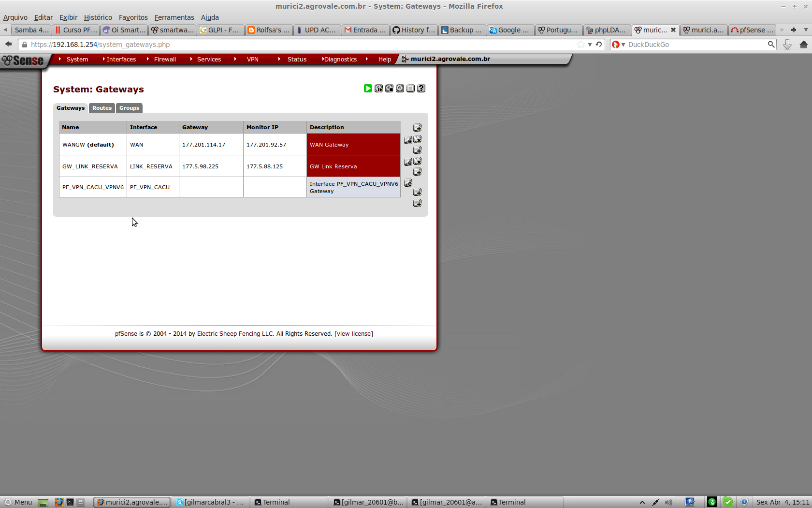
Task: Click the green play status icon
Action: coord(368,88)
